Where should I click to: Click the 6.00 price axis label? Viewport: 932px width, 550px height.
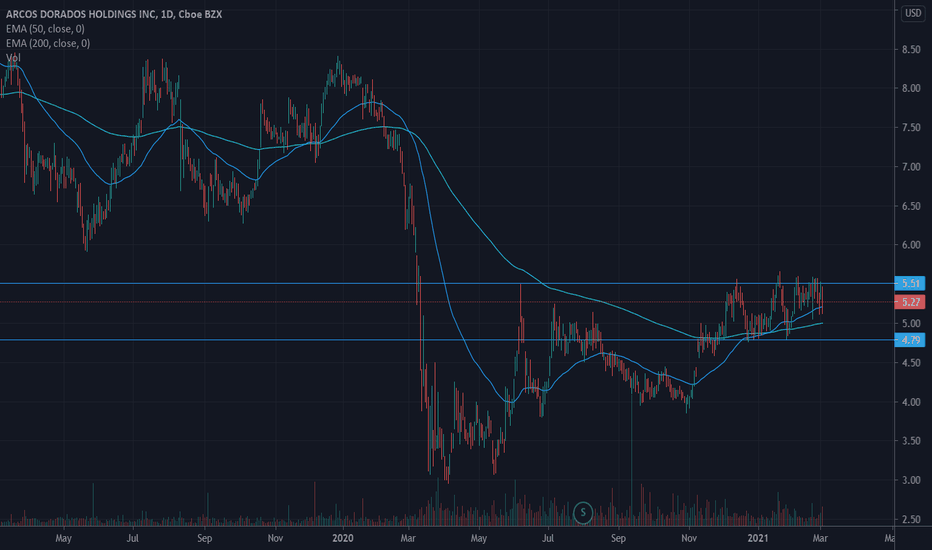[x=911, y=245]
